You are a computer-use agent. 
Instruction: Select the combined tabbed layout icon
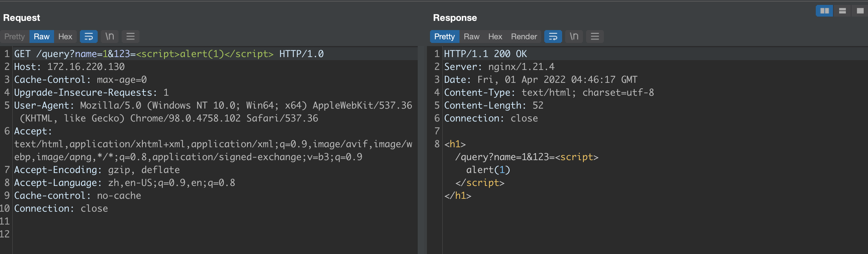coord(860,11)
